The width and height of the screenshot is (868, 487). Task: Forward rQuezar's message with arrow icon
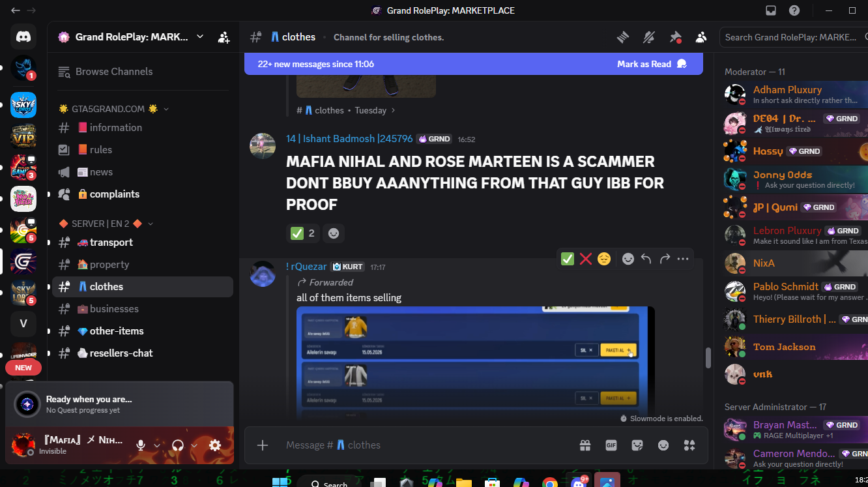click(665, 259)
